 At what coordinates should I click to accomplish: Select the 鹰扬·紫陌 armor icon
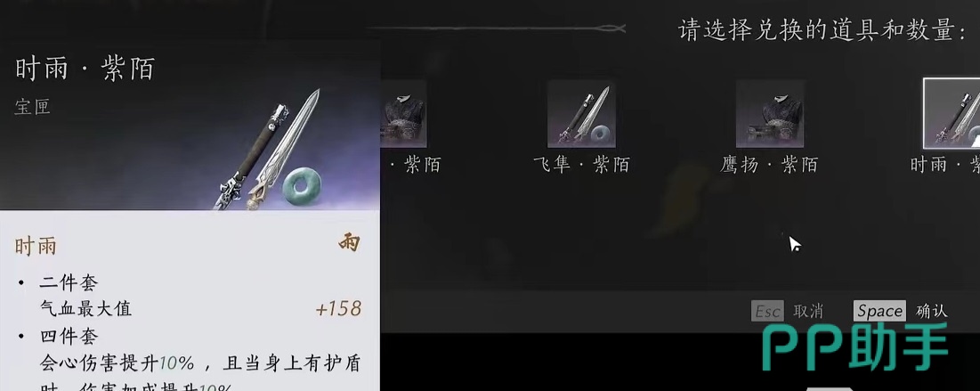click(x=769, y=113)
